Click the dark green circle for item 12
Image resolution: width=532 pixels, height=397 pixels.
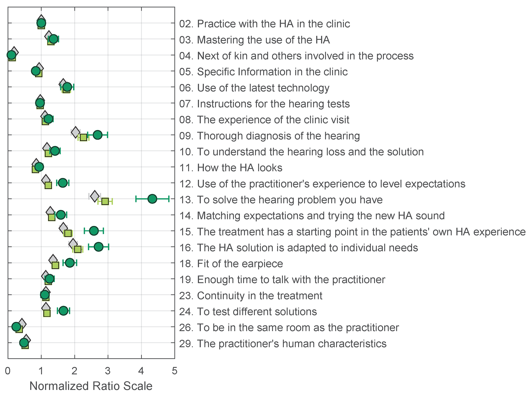pyautogui.click(x=63, y=183)
